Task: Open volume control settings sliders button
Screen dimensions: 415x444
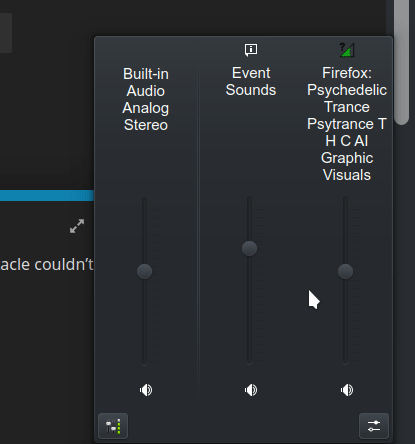Action: pos(374,426)
